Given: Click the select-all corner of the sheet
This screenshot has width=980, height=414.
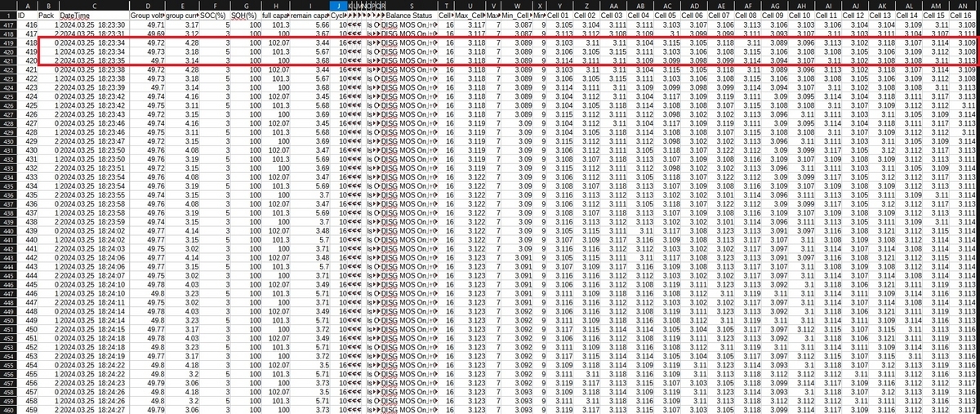Looking at the screenshot, I should (x=10, y=6).
